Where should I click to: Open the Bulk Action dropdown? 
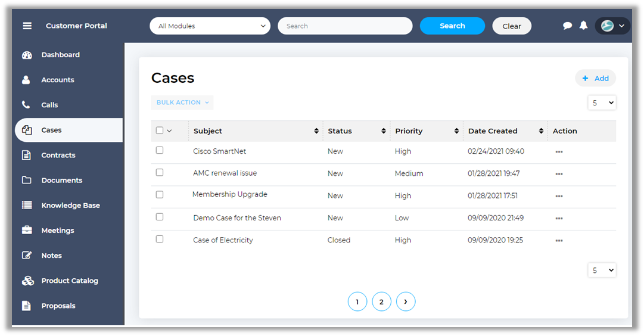tap(182, 102)
